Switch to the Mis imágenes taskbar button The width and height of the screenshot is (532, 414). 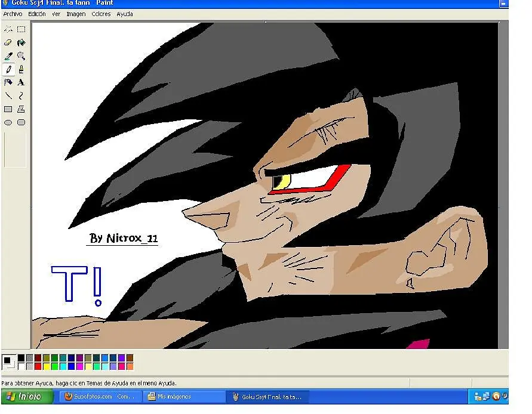(183, 396)
